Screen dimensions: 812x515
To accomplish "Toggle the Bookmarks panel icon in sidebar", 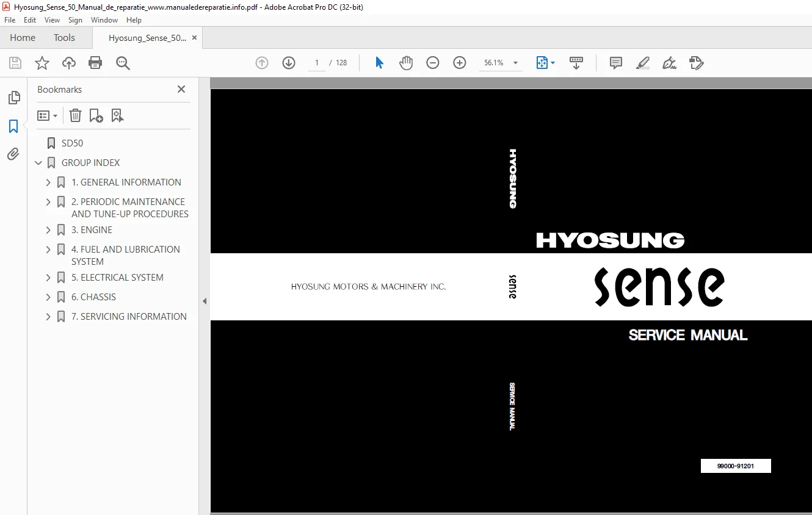I will [x=13, y=126].
